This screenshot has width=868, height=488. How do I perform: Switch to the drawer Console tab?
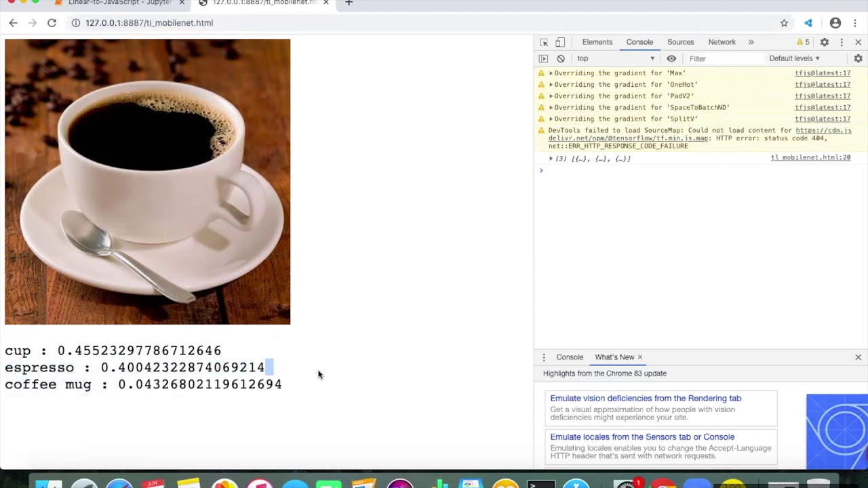point(570,357)
